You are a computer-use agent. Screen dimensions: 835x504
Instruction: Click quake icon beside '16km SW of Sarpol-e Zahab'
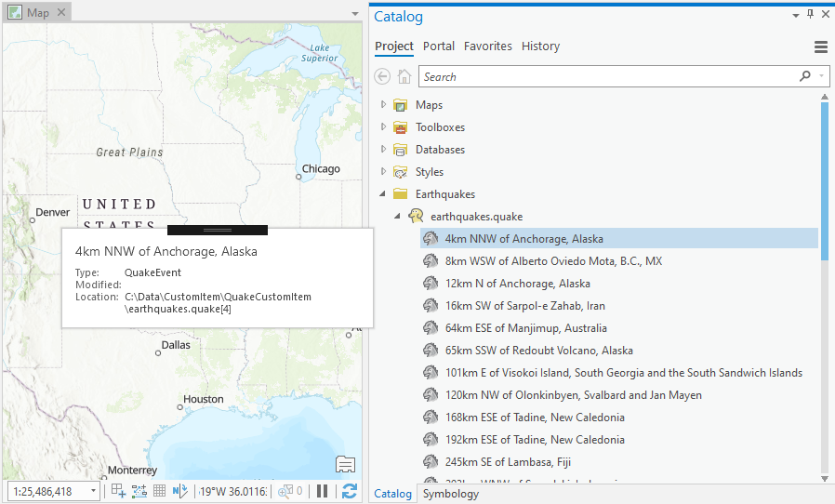coord(431,305)
